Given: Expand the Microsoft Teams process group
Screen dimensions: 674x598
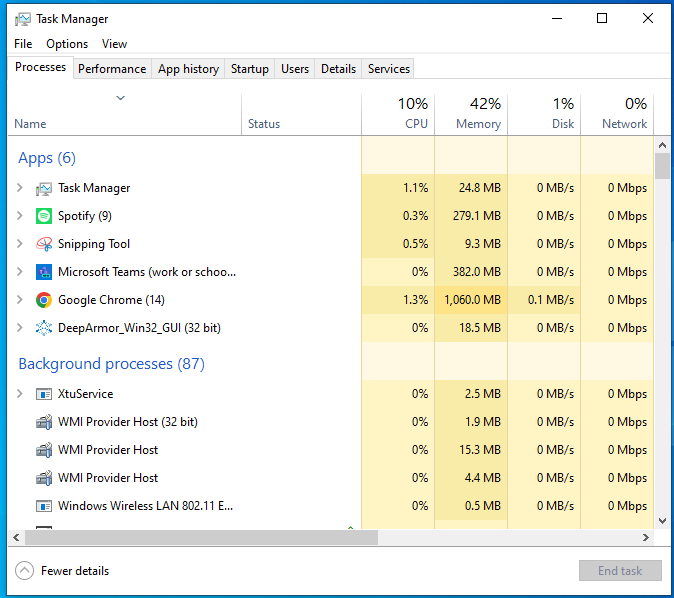Looking at the screenshot, I should [x=19, y=272].
